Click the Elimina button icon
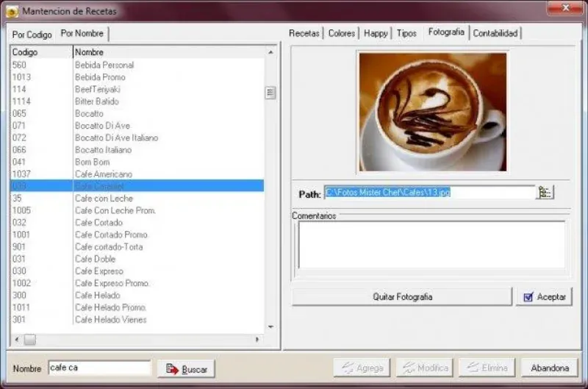588x389 pixels. 473,368
